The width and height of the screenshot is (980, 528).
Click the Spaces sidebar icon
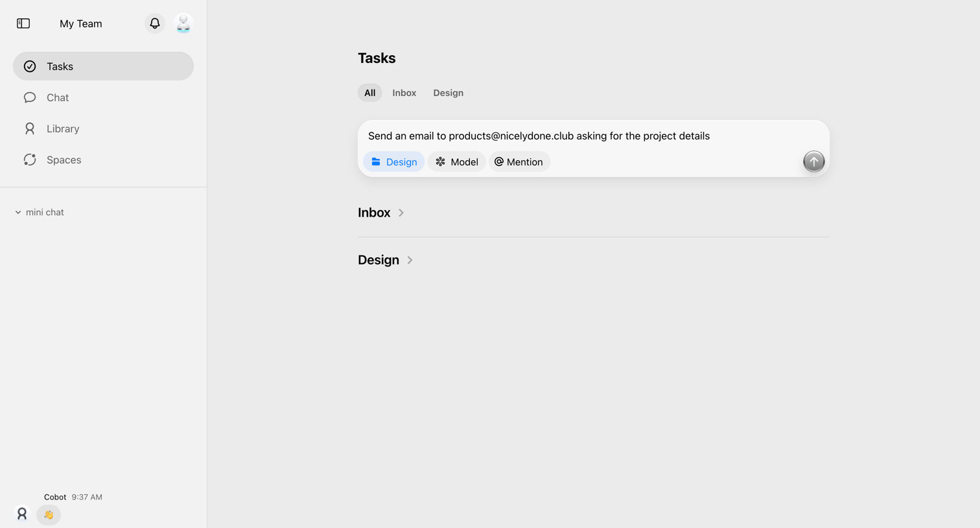pyautogui.click(x=30, y=160)
